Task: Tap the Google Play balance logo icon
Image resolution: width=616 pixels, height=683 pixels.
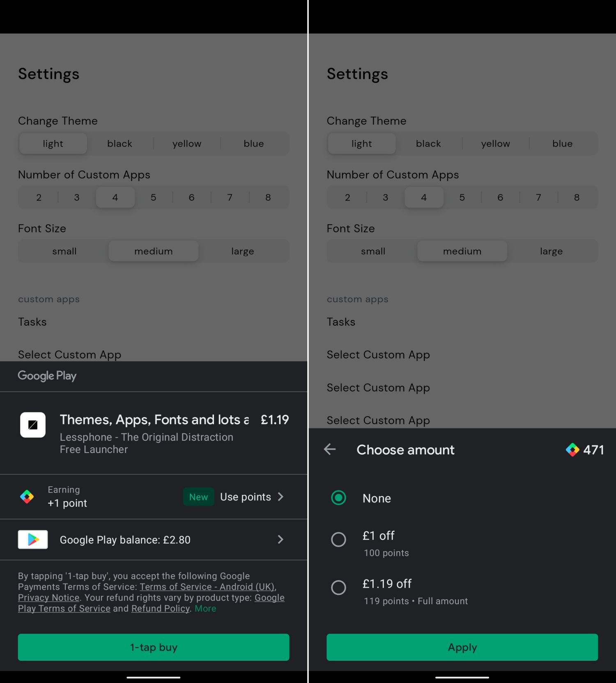Action: click(x=33, y=540)
